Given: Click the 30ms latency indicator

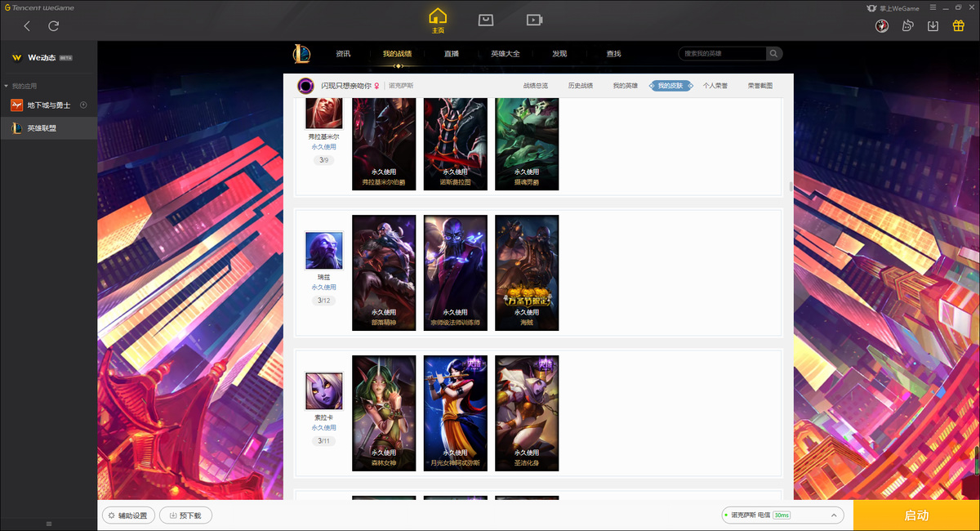Looking at the screenshot, I should pyautogui.click(x=782, y=515).
